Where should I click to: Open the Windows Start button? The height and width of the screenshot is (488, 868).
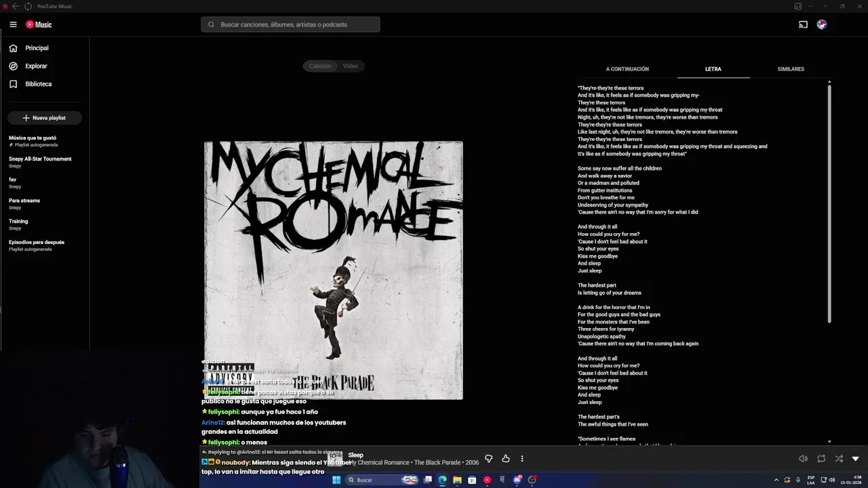[x=336, y=480]
